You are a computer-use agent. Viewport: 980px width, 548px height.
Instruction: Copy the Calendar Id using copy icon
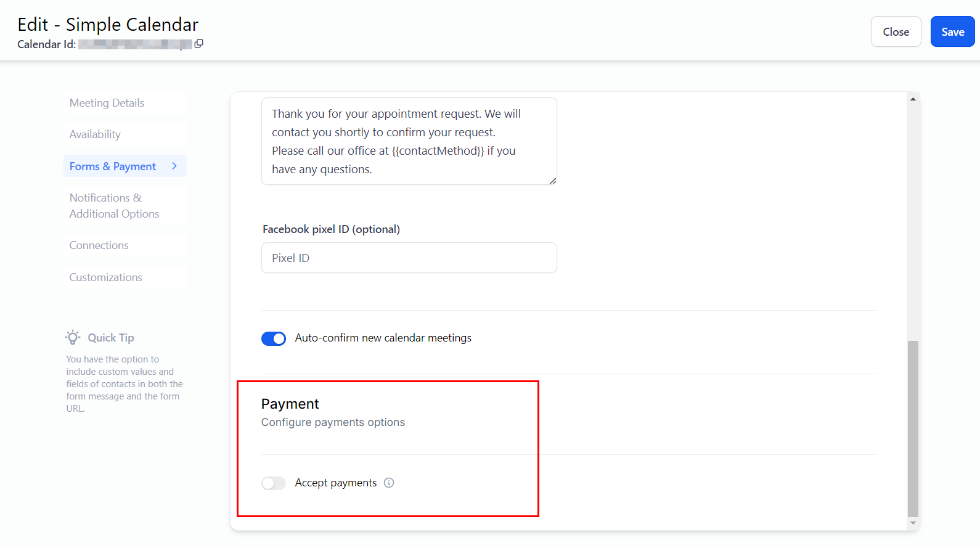tap(198, 44)
